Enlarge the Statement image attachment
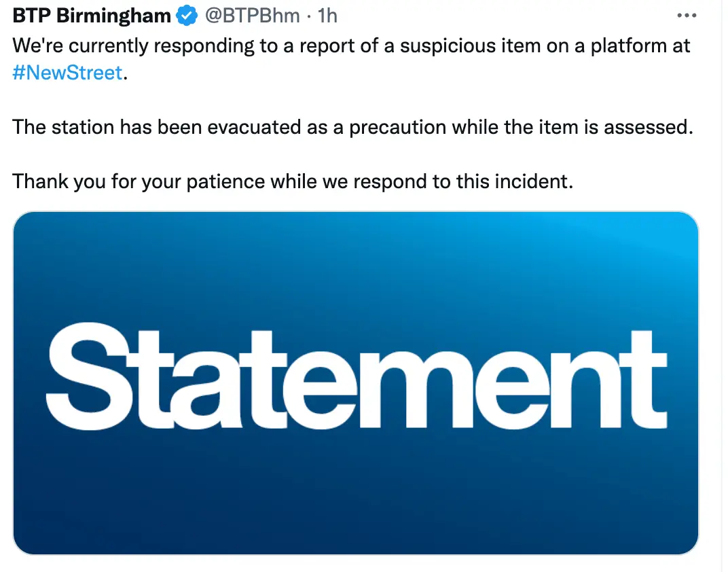 pyautogui.click(x=356, y=382)
